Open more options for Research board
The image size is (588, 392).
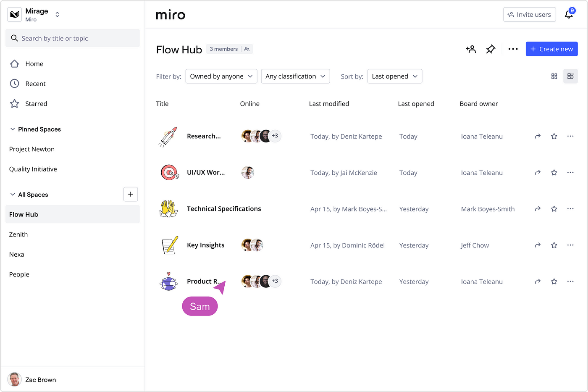[570, 136]
